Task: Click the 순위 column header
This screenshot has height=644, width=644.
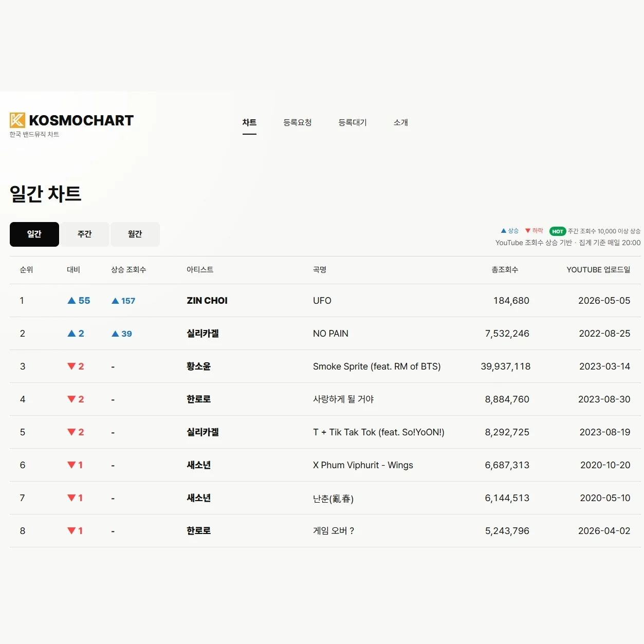Action: click(26, 270)
